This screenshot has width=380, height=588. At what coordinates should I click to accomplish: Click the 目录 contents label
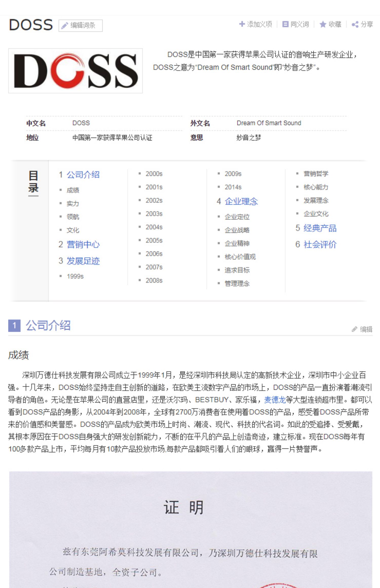33,182
